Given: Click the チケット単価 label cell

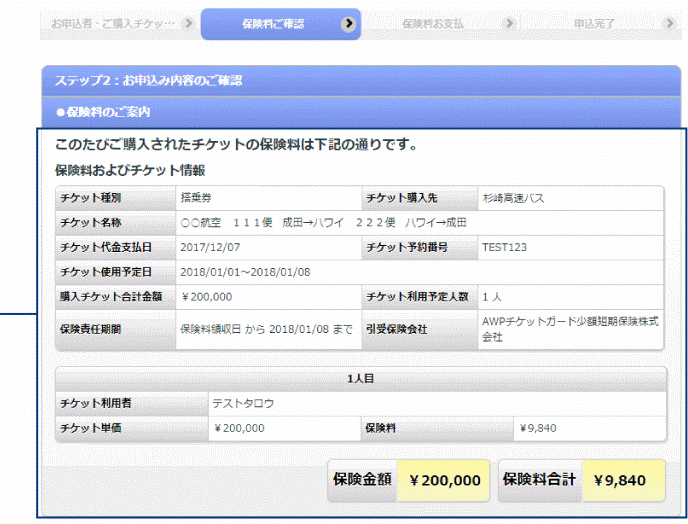Looking at the screenshot, I should (132, 428).
